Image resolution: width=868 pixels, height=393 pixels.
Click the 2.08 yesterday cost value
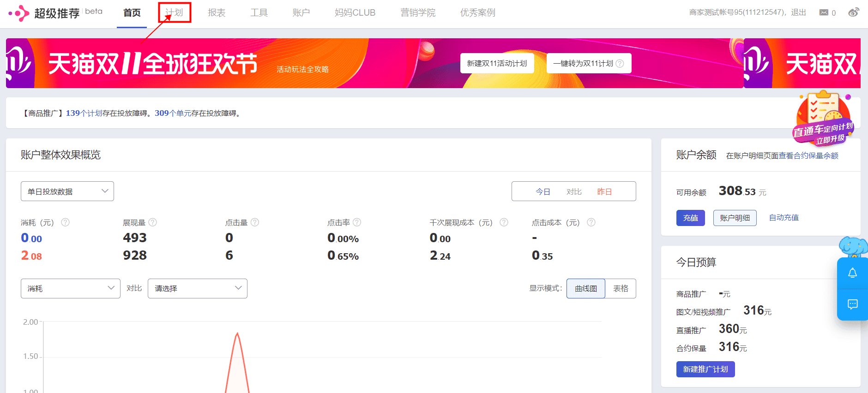31,256
